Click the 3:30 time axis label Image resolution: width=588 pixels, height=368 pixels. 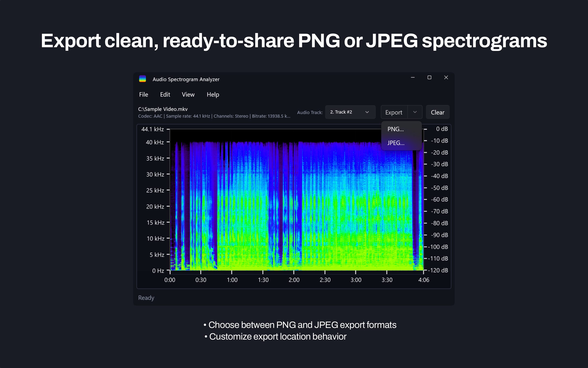click(387, 280)
